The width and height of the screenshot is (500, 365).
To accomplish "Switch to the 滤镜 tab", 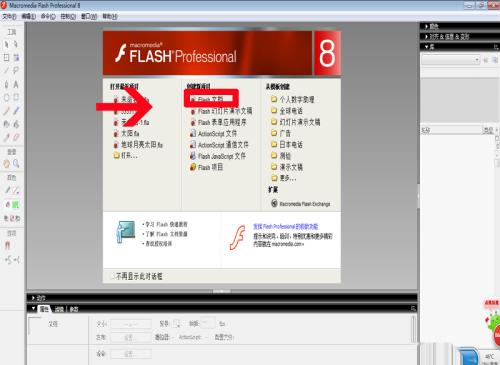I will pos(59,309).
